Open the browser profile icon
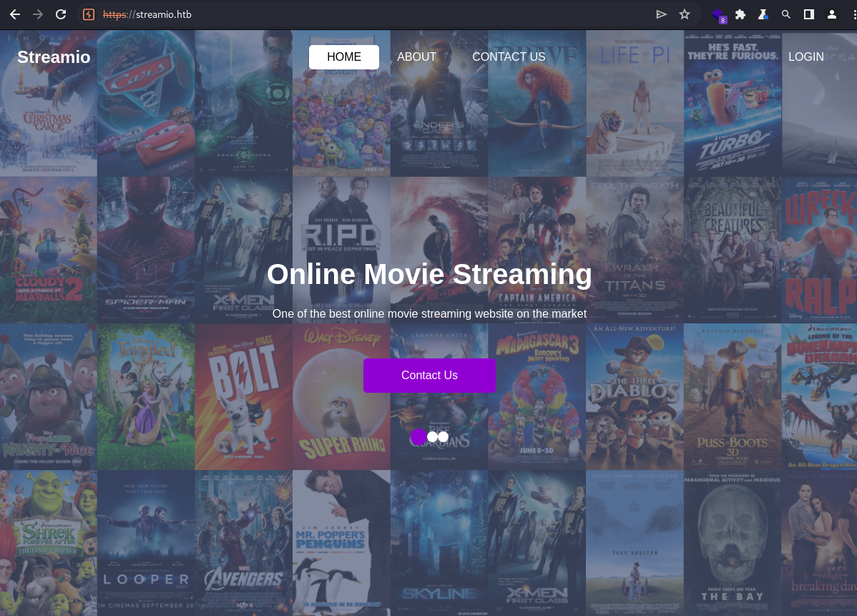857x616 pixels. (832, 14)
